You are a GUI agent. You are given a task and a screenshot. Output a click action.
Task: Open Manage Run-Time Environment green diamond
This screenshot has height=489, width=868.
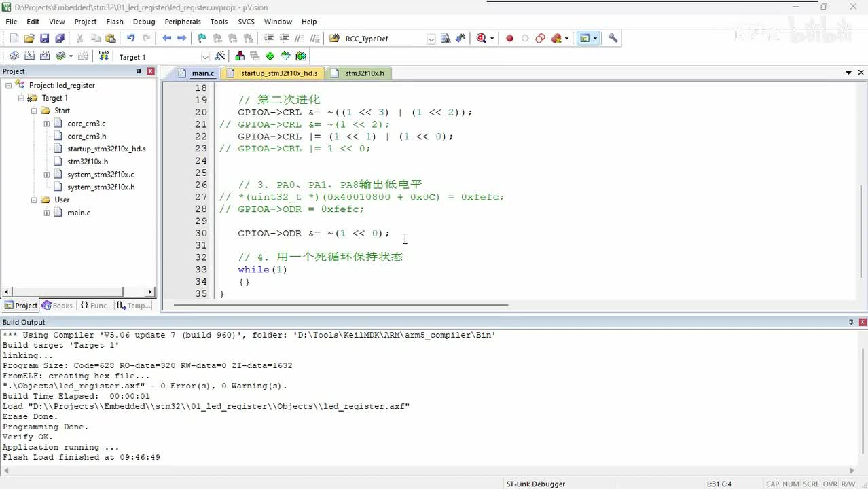270,56
